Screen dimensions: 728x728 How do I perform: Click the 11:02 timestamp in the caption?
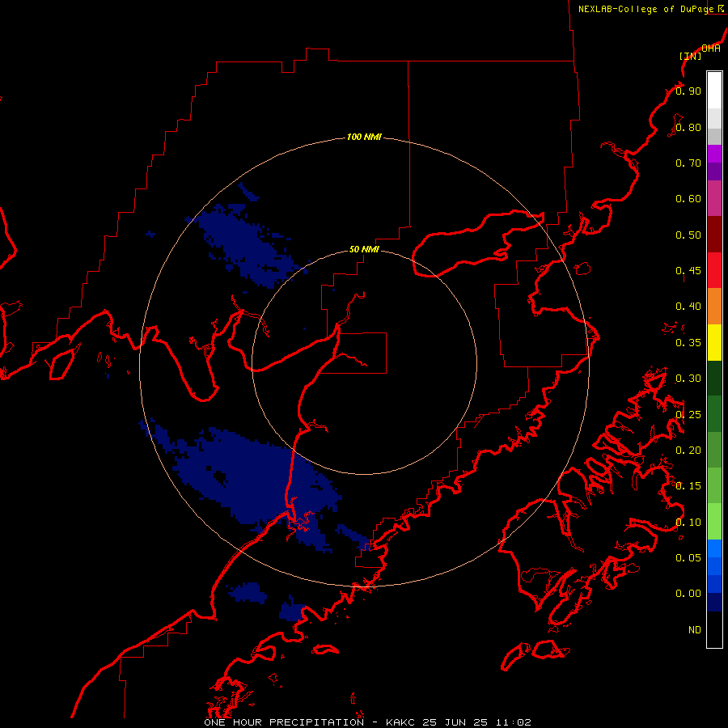[513, 722]
